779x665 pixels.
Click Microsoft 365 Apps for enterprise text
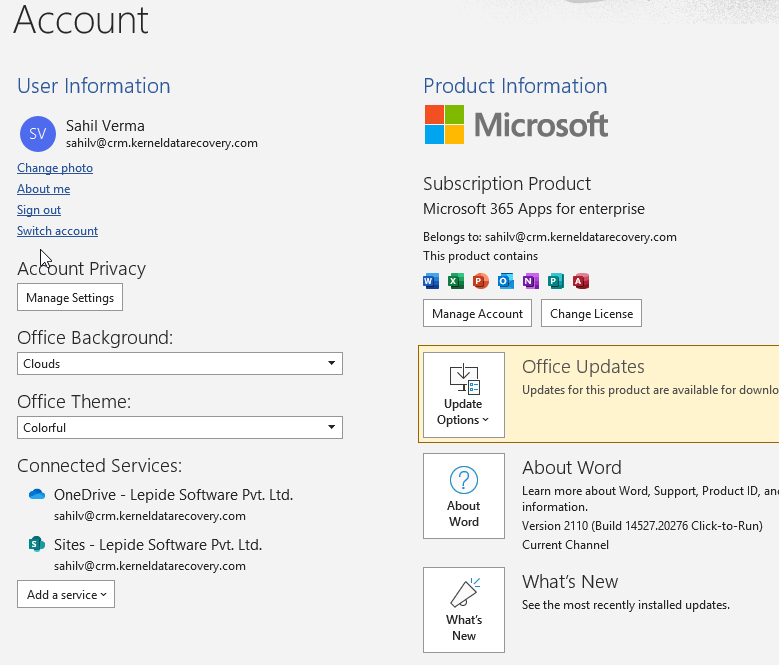pyautogui.click(x=534, y=209)
